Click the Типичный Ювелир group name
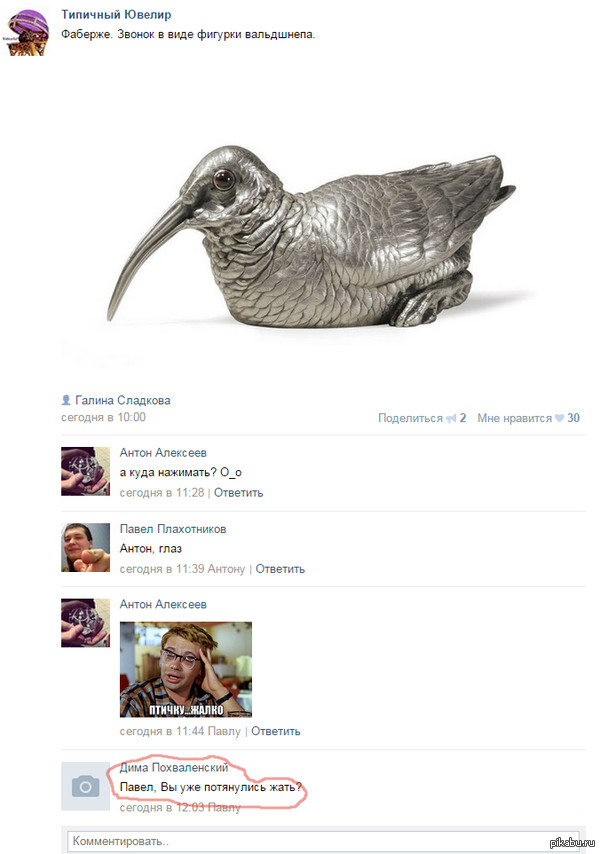The height and width of the screenshot is (854, 600). click(x=116, y=15)
